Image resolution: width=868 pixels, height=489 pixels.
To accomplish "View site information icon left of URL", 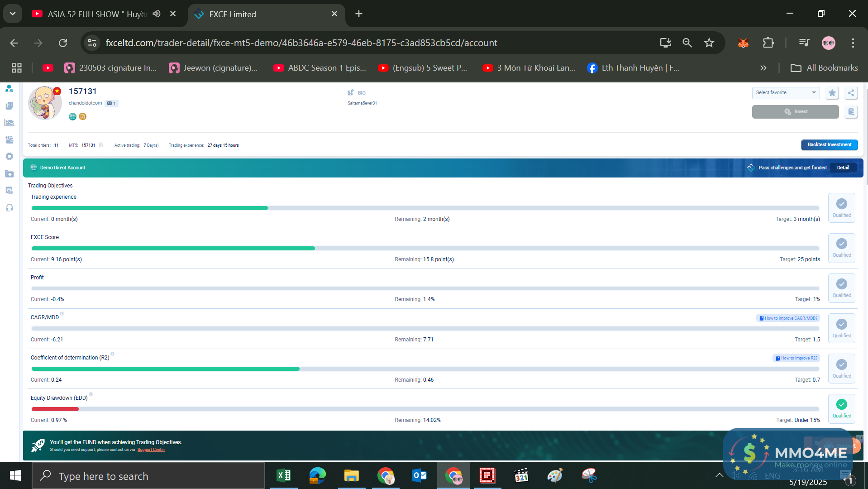I will point(92,43).
